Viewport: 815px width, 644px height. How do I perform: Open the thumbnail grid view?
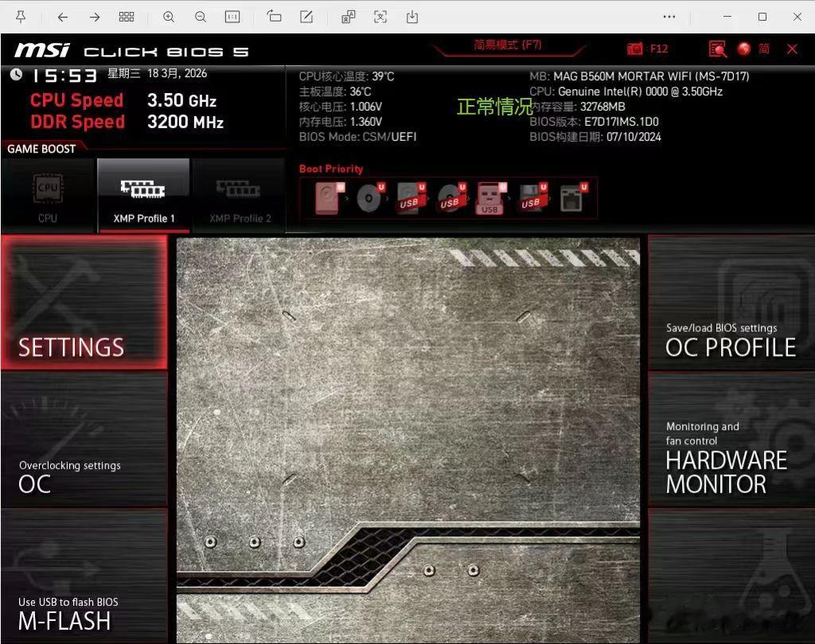127,18
